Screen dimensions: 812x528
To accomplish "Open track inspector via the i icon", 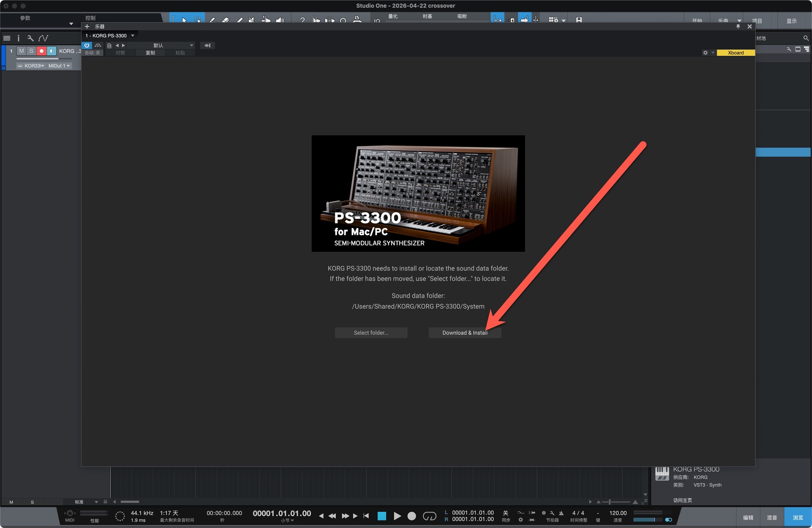I will tap(18, 38).
